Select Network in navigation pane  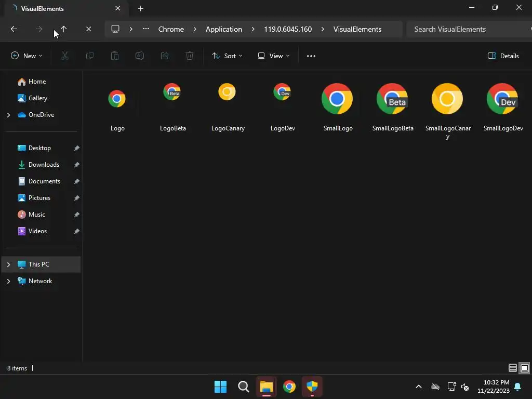click(40, 281)
